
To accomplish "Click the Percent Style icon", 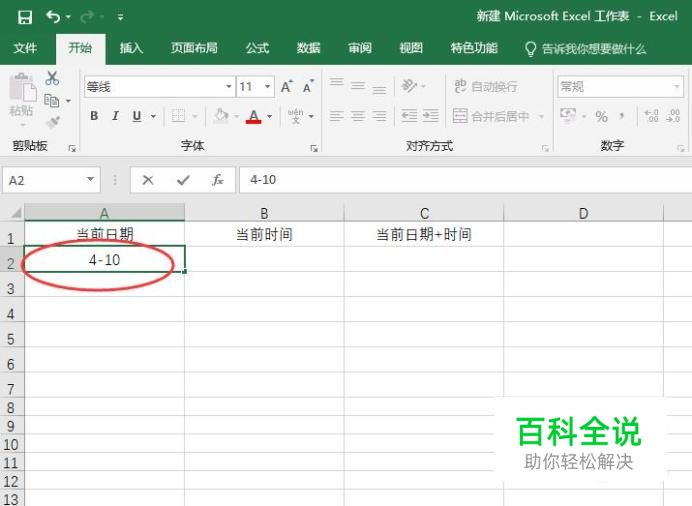I will click(601, 116).
